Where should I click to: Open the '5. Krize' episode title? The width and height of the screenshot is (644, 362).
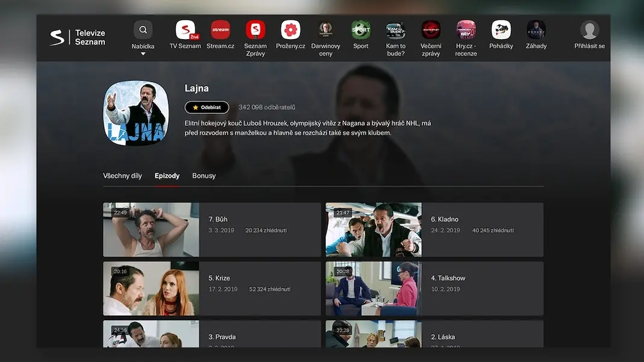click(x=219, y=278)
